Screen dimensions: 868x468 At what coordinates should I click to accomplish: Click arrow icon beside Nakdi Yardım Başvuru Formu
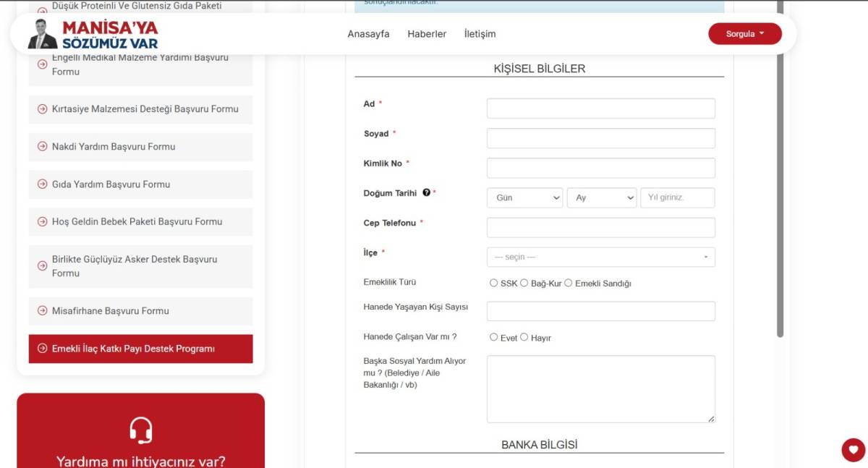[42, 146]
